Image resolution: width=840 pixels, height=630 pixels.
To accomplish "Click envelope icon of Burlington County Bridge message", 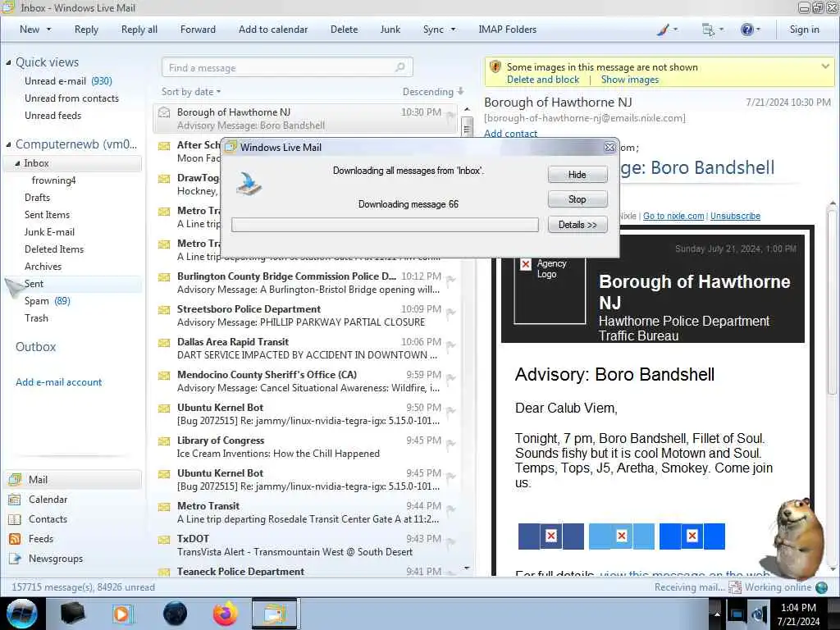I will pos(164,277).
